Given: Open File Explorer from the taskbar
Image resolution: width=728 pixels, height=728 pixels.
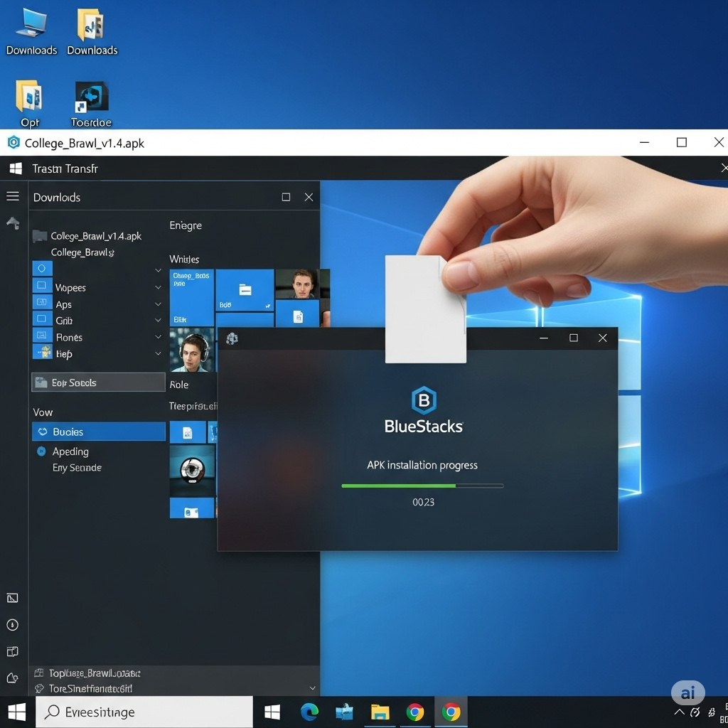Looking at the screenshot, I should (x=380, y=712).
